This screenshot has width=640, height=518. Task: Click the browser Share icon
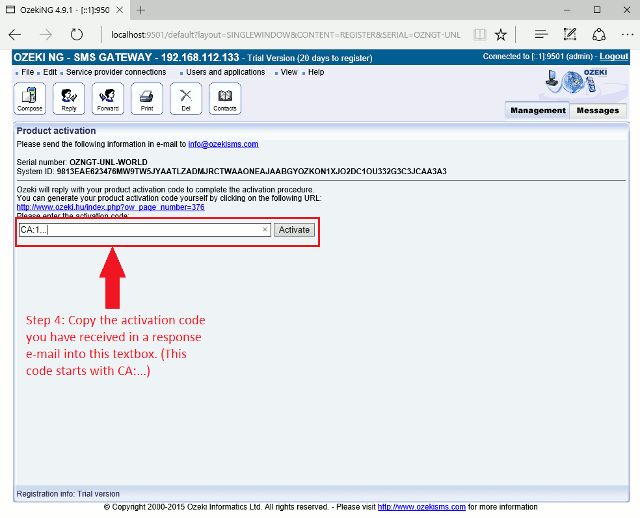599,35
